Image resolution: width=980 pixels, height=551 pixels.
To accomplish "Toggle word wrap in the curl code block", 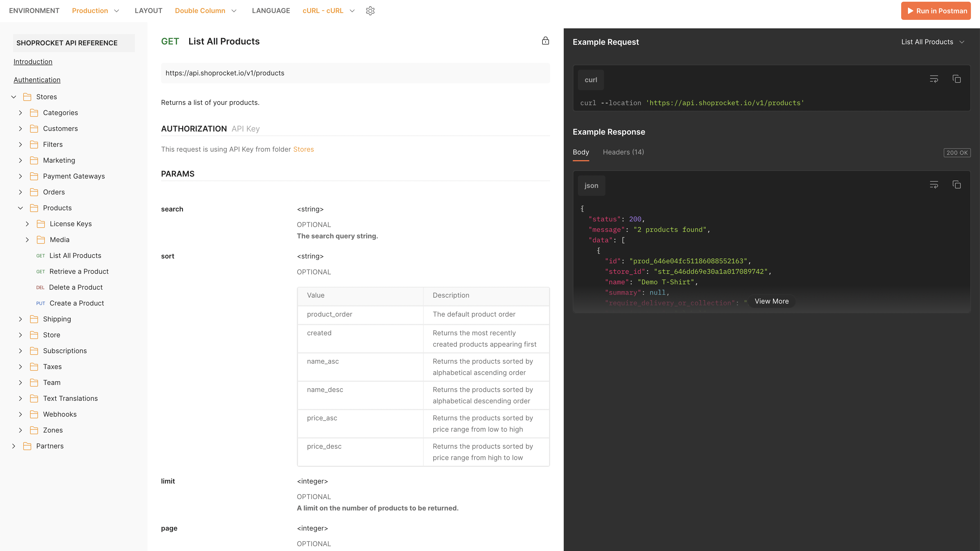I will [x=933, y=79].
